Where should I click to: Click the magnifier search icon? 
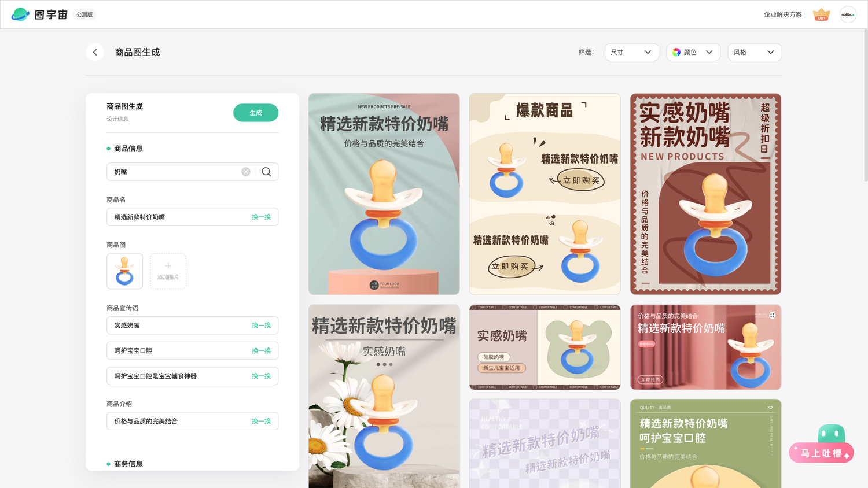(266, 172)
